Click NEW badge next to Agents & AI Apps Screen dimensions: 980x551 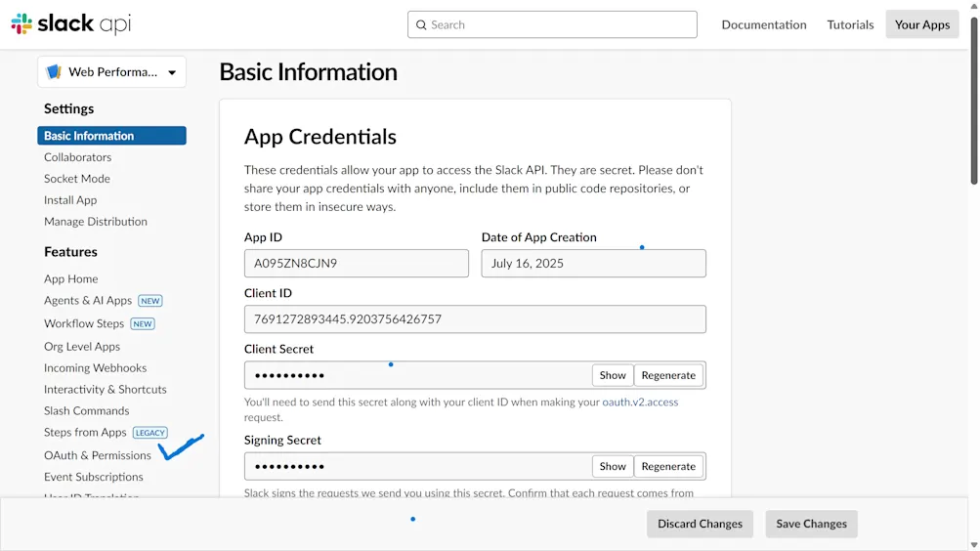pyautogui.click(x=150, y=301)
